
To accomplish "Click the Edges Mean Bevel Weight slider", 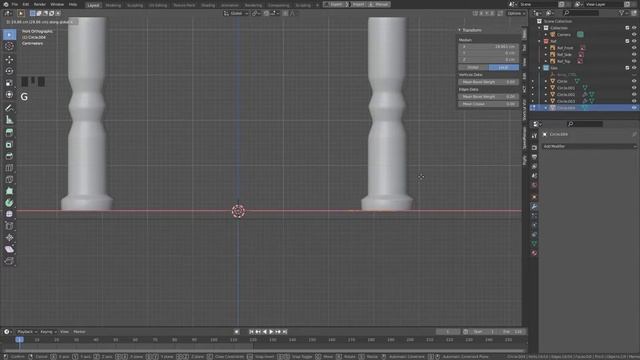I will point(488,97).
